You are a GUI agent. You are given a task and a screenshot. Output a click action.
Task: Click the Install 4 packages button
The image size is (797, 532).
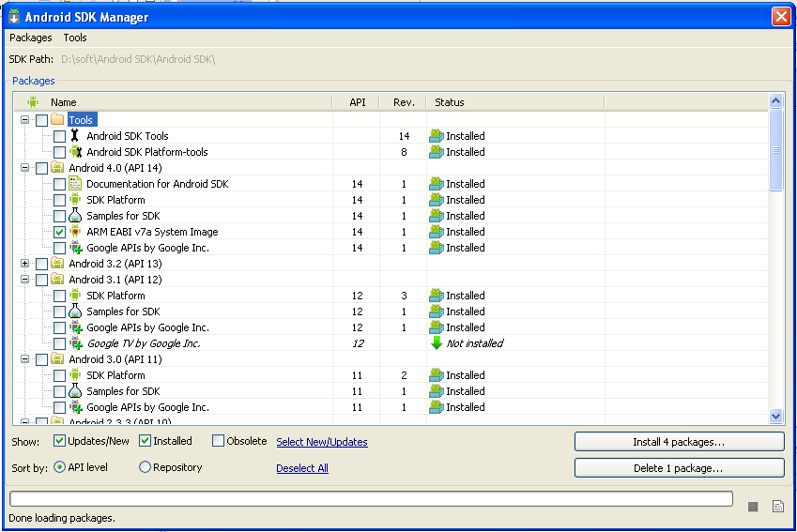click(x=679, y=442)
